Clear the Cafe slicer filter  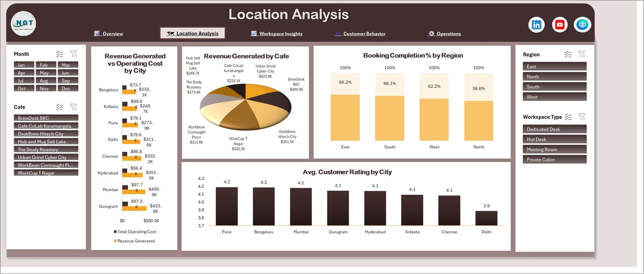(x=74, y=107)
